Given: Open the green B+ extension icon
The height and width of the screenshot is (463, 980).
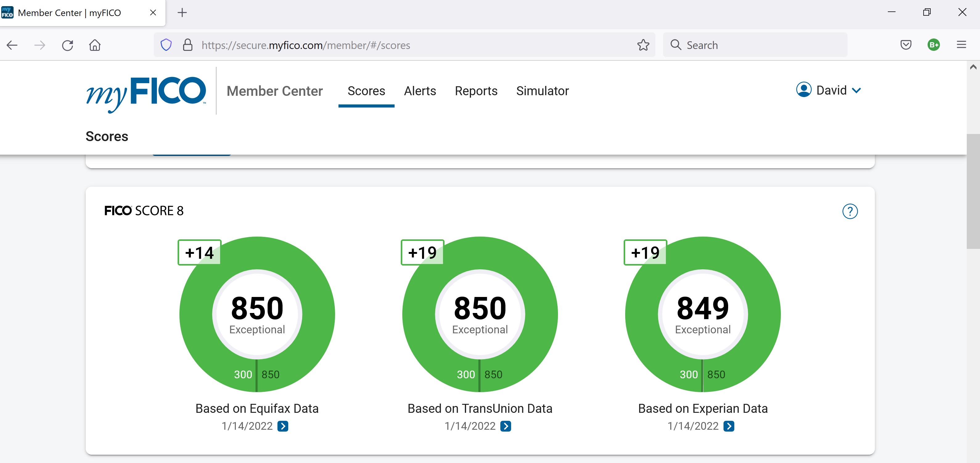Looking at the screenshot, I should (933, 45).
